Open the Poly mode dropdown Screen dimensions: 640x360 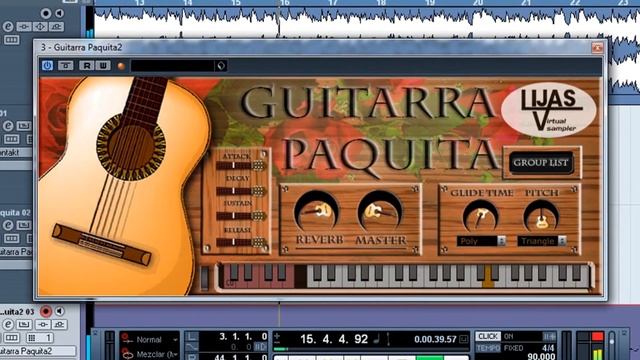pyautogui.click(x=481, y=241)
